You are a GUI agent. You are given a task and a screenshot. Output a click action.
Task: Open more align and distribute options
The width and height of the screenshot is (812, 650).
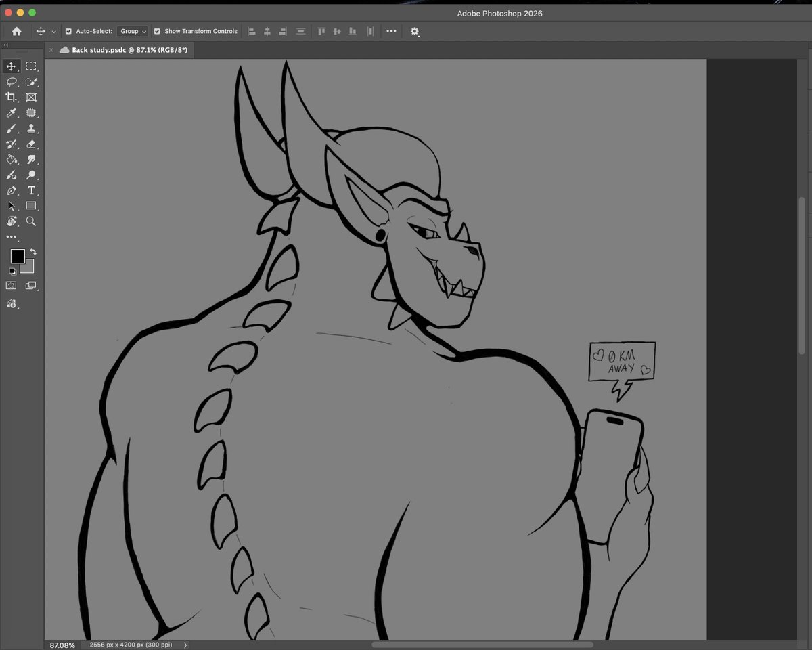(x=391, y=31)
